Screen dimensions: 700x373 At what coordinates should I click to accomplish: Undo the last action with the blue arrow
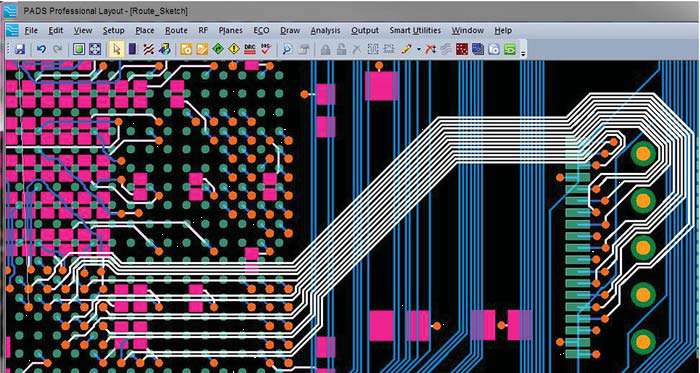click(x=41, y=49)
